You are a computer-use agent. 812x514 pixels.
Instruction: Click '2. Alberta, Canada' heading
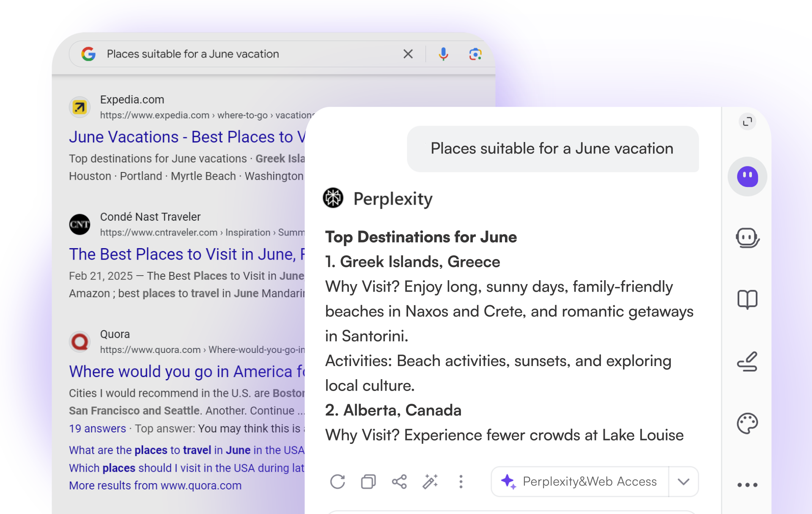(x=393, y=410)
